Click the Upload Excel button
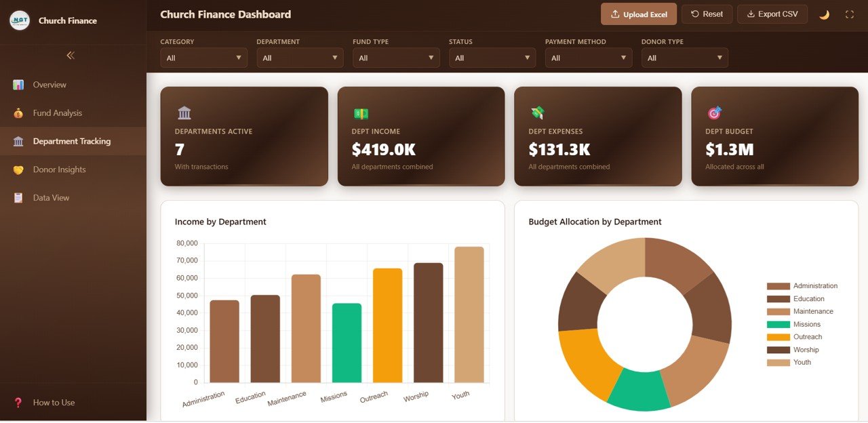Viewport: 868px width, 423px height. tap(638, 14)
